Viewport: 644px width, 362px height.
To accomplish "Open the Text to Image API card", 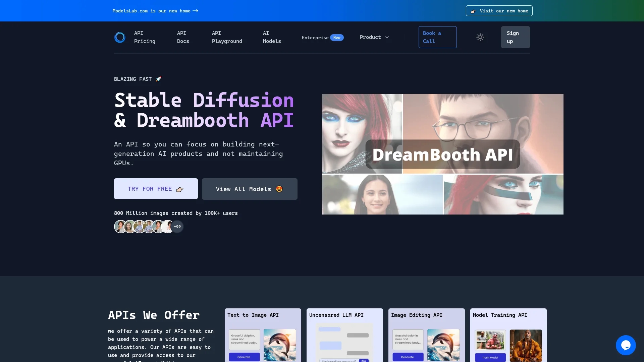I will pos(263,335).
